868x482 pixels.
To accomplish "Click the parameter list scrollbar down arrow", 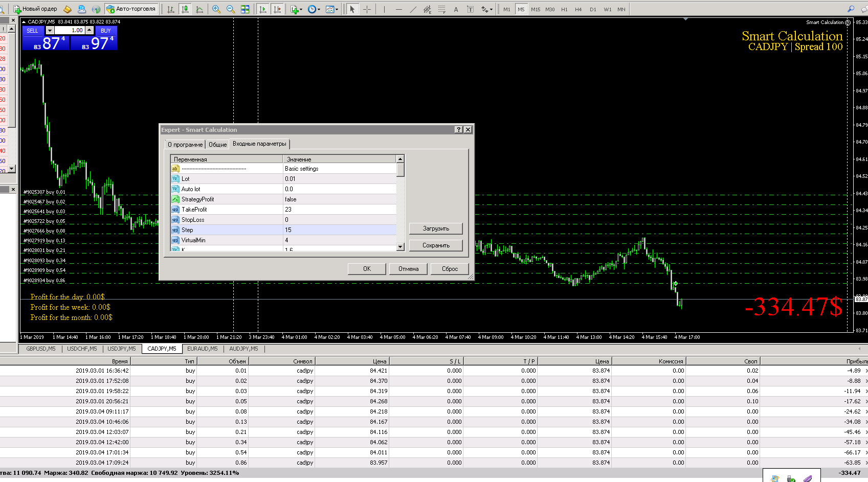I will tap(400, 247).
